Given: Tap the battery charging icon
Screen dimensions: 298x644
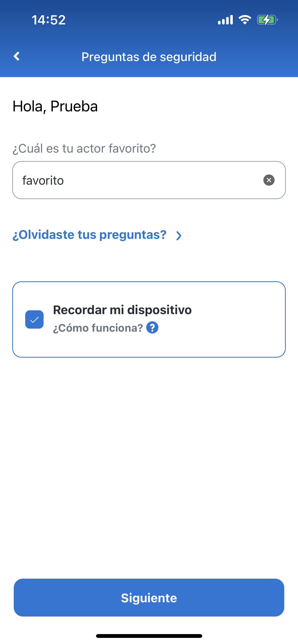Looking at the screenshot, I should [x=267, y=20].
